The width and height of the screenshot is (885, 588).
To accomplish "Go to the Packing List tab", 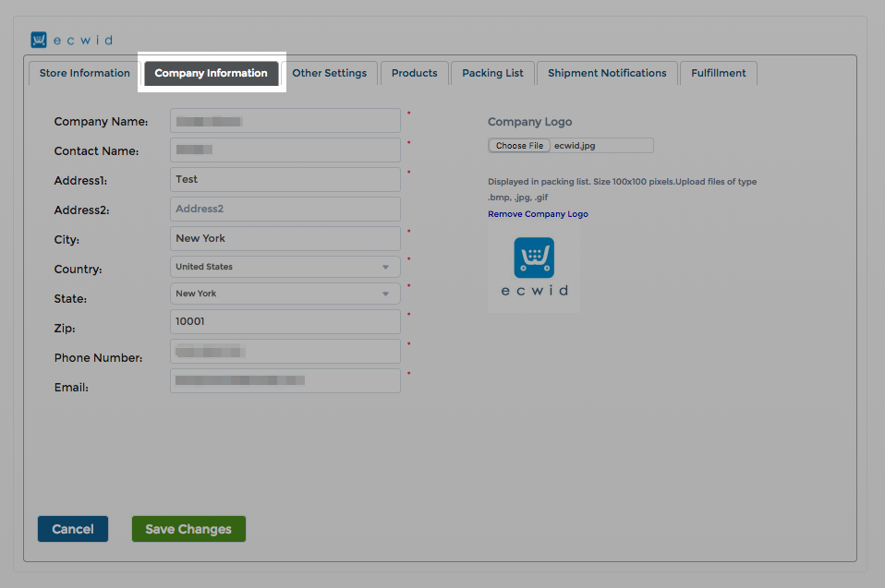I will (492, 73).
